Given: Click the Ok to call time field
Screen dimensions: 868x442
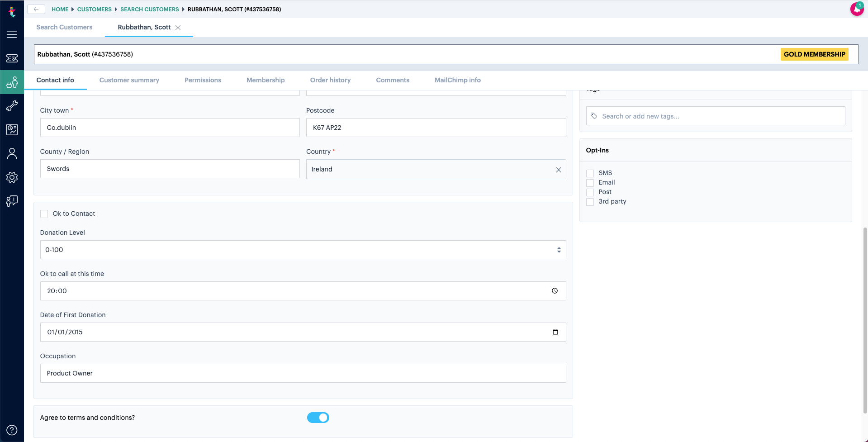Looking at the screenshot, I should coord(303,291).
